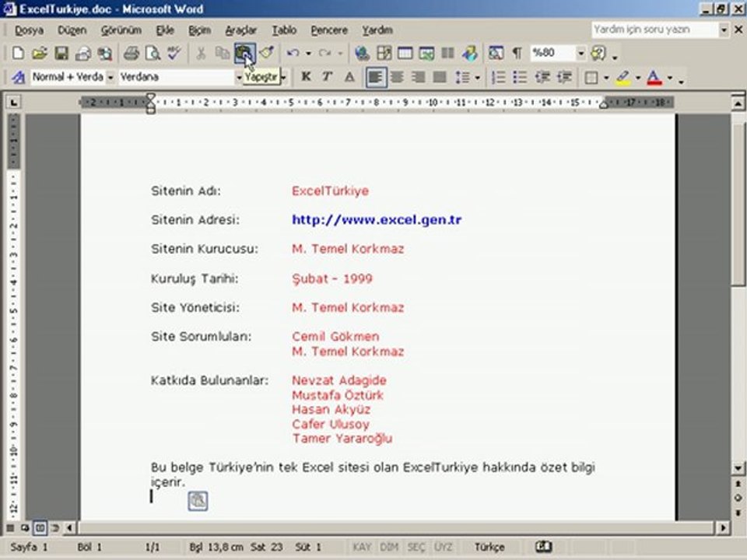The width and height of the screenshot is (747, 560).
Task: Open the Redo history dropdown arrow
Action: click(340, 54)
